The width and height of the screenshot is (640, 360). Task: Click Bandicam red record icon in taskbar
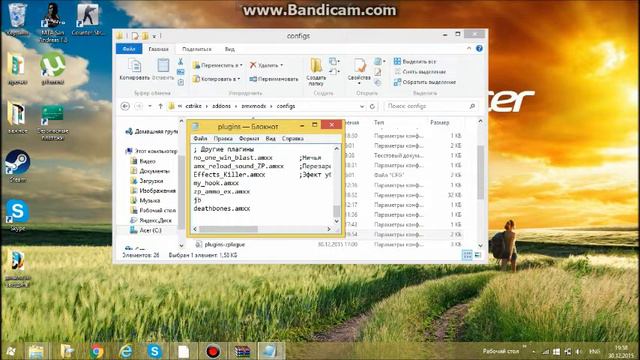(x=213, y=351)
